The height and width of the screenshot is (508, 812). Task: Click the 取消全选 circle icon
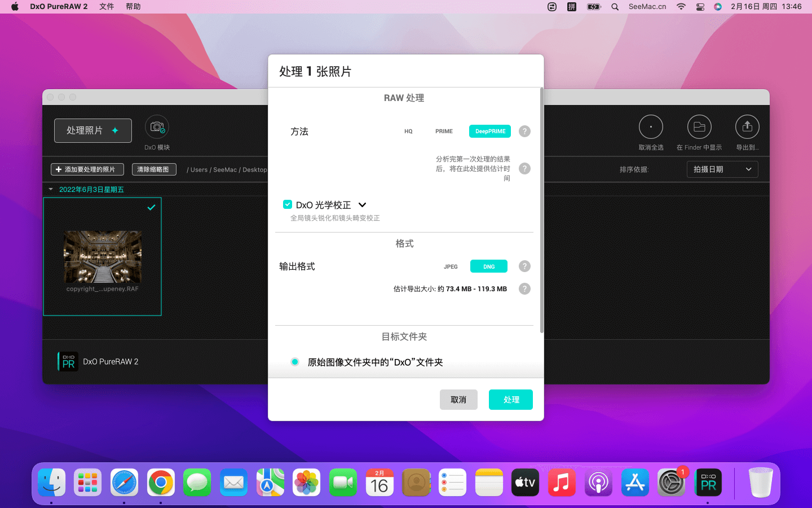pos(650,127)
